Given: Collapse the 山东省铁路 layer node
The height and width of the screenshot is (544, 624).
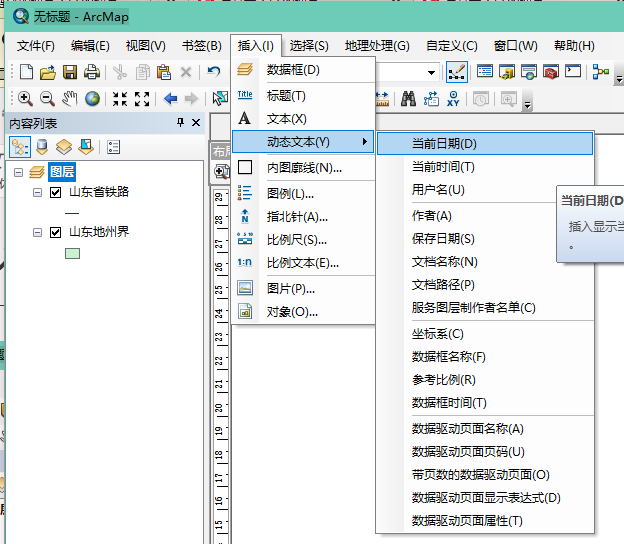Looking at the screenshot, I should pos(37,193).
